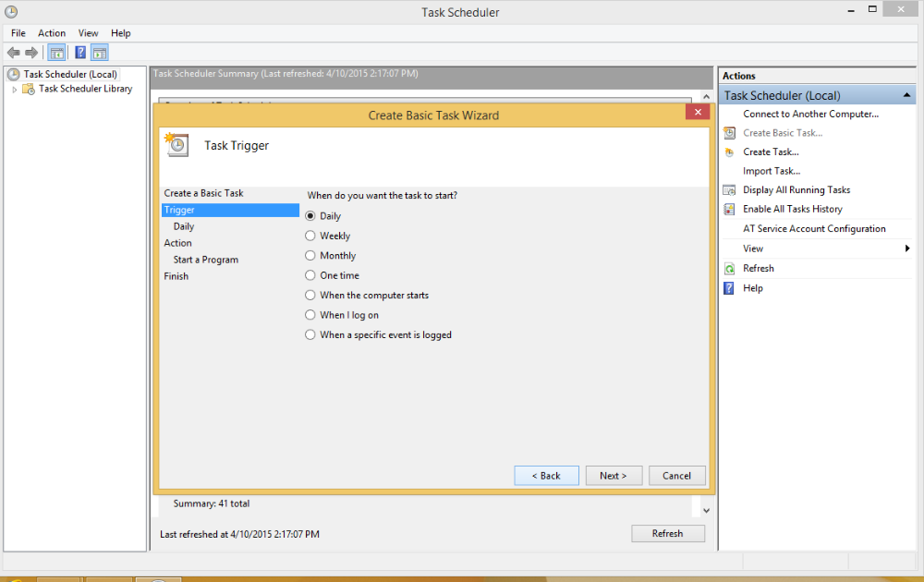Click the Trigger wizard step

click(230, 211)
